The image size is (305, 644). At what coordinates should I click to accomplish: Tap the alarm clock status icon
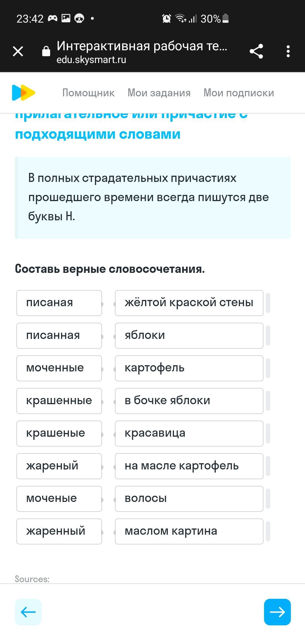pos(166,19)
